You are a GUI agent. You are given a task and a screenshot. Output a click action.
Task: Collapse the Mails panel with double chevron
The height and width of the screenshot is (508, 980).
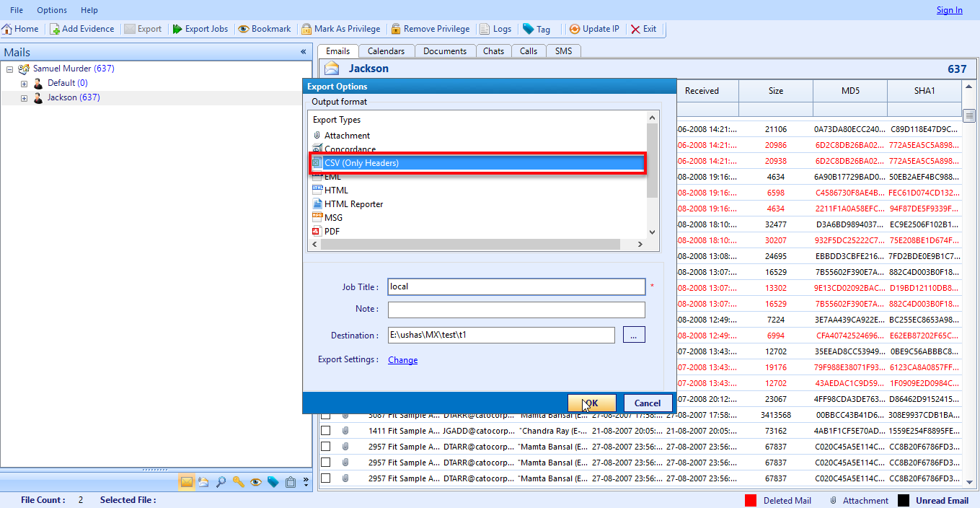pos(304,52)
